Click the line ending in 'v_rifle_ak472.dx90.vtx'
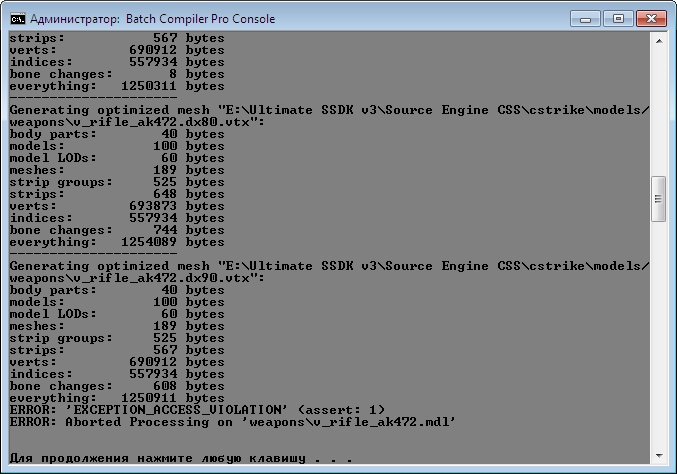Image resolution: width=677 pixels, height=474 pixels. click(x=137, y=278)
